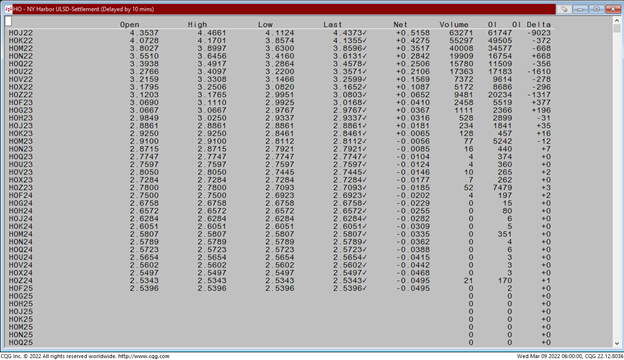Select the HOM23 contract symbol

[x=21, y=141]
